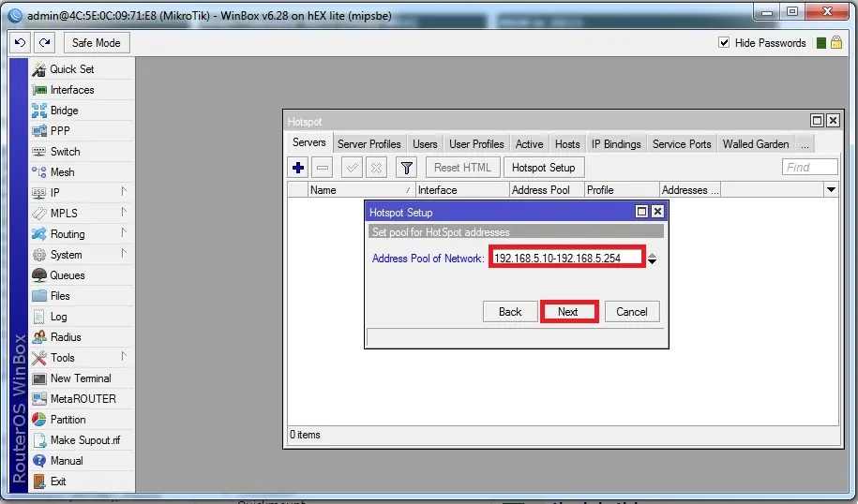The image size is (858, 504).
Task: Close the Hotspot window
Action: tap(833, 120)
